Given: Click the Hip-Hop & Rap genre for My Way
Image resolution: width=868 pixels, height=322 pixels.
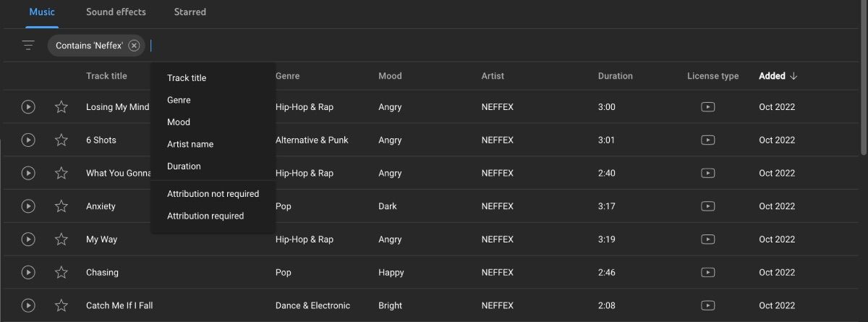Looking at the screenshot, I should [305, 240].
